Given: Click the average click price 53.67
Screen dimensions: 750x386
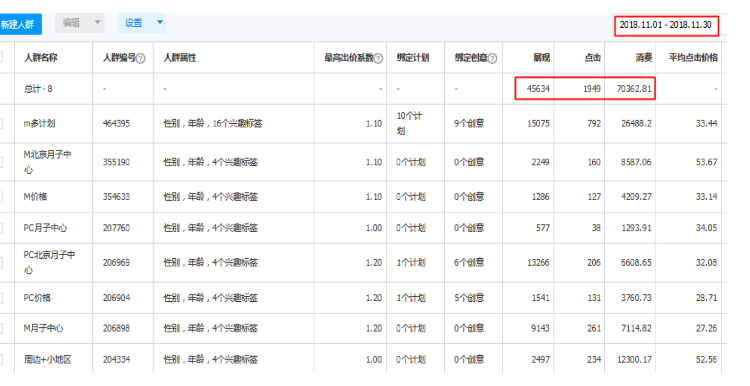Looking at the screenshot, I should [706, 162].
